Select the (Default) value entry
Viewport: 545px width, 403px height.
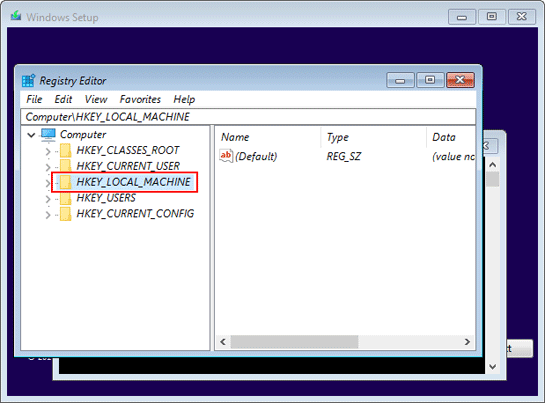click(x=256, y=156)
